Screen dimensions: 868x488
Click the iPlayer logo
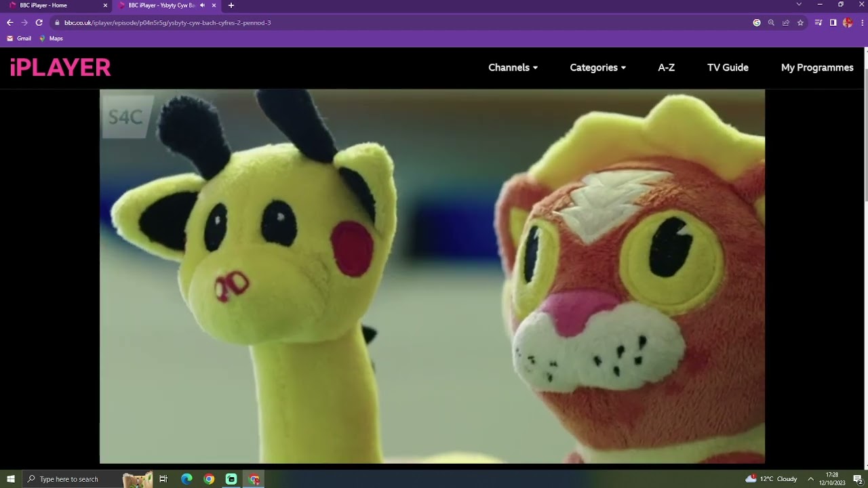[60, 67]
